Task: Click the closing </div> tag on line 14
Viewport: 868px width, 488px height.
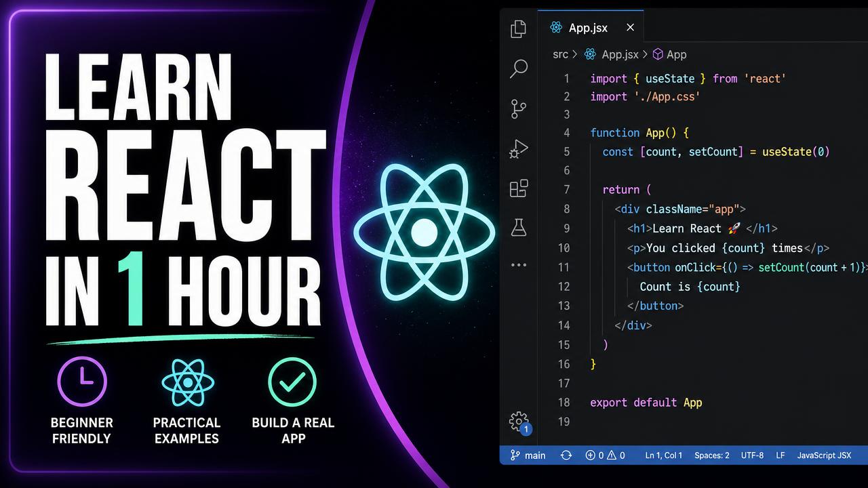Action: pyautogui.click(x=633, y=325)
